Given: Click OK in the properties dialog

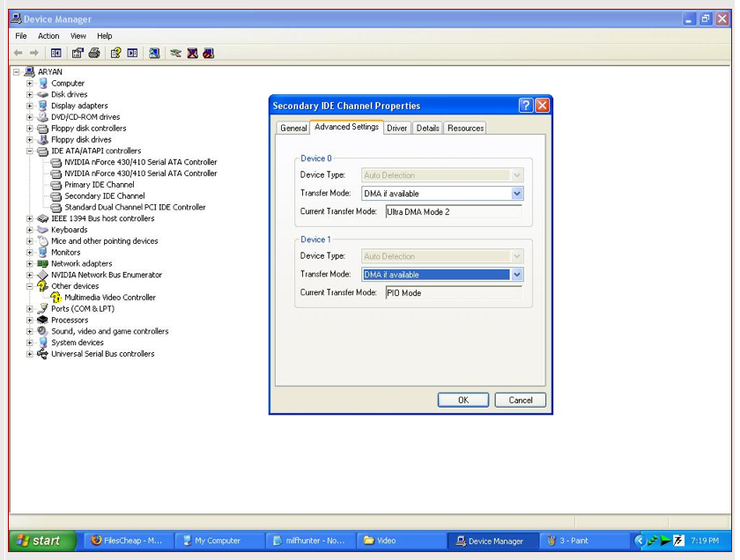Looking at the screenshot, I should [463, 400].
